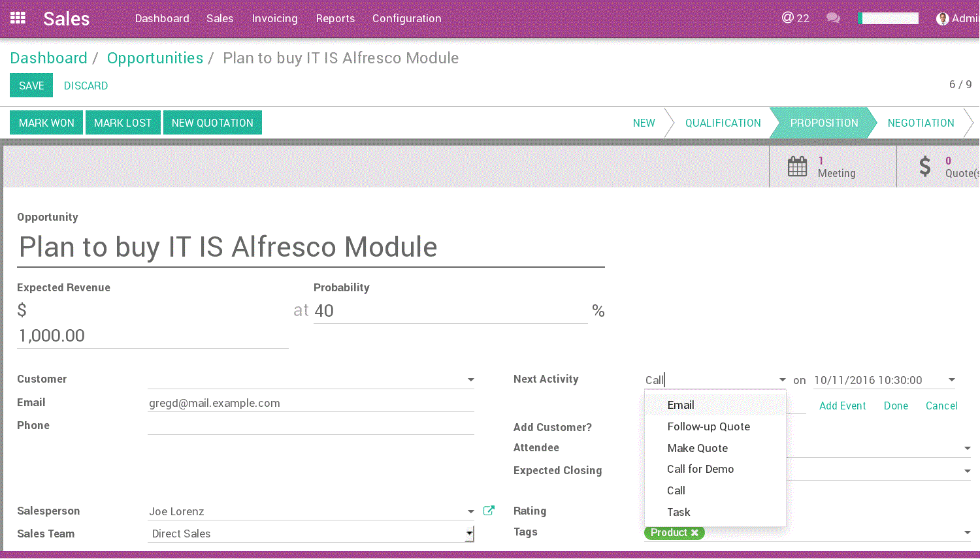Screen dimensions: 980x559
Task: Set stage to Proposition
Action: coord(824,123)
